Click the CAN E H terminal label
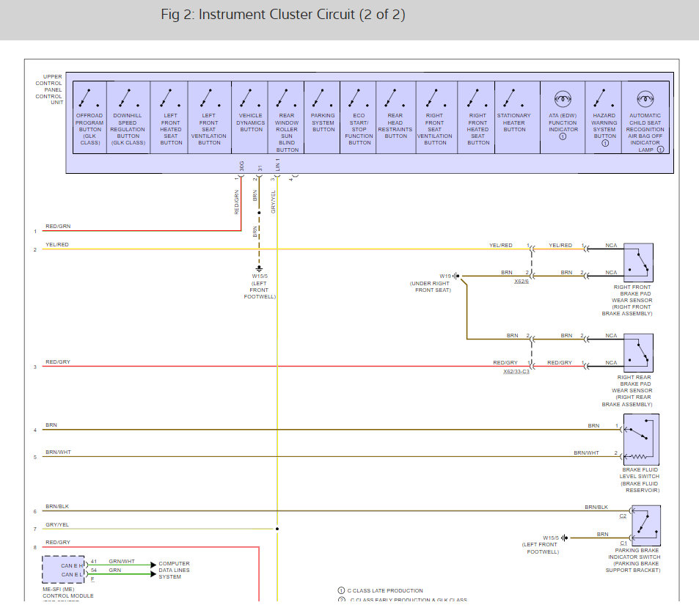Viewport: 699px width, 616px height. pyautogui.click(x=72, y=565)
